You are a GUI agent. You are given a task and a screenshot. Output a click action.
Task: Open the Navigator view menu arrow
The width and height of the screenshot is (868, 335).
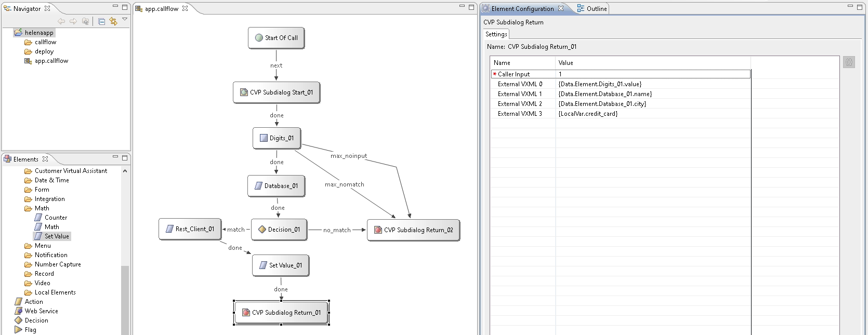click(x=125, y=20)
